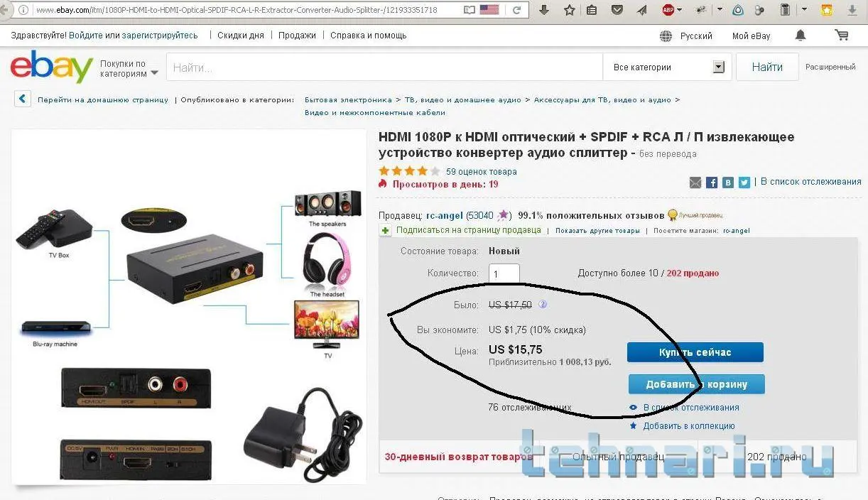
Task: Open Скидки дня menu item
Action: 241,36
